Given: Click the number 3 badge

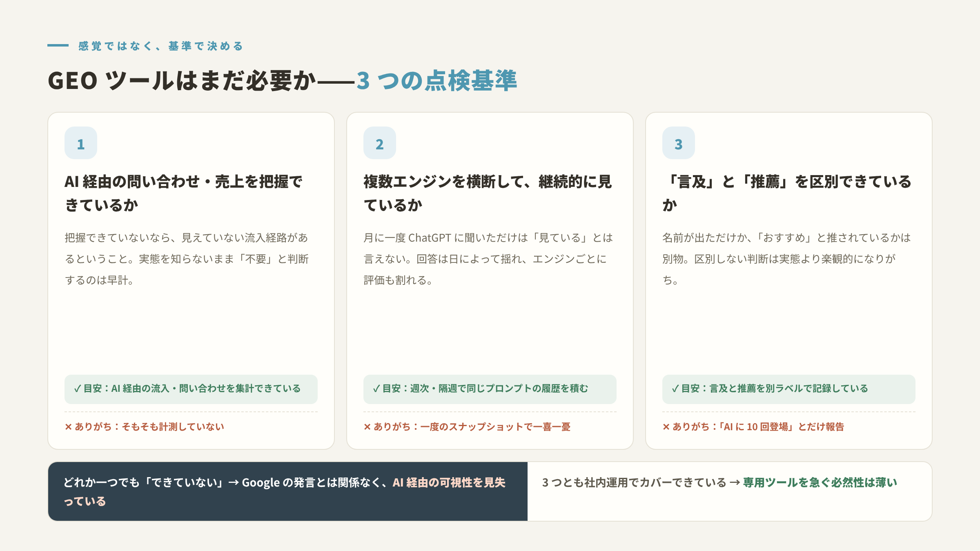Looking at the screenshot, I should pos(679,143).
